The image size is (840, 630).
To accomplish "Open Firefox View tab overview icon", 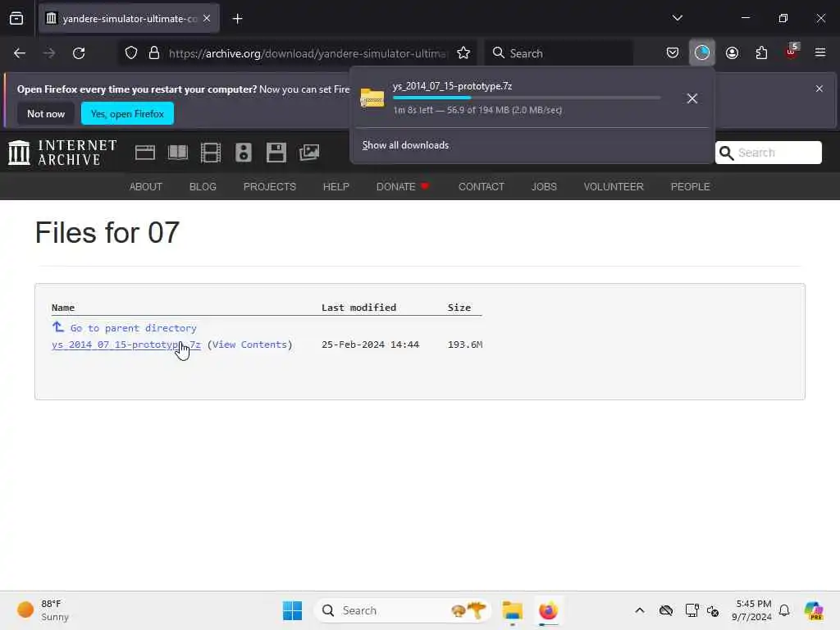I will click(x=16, y=19).
